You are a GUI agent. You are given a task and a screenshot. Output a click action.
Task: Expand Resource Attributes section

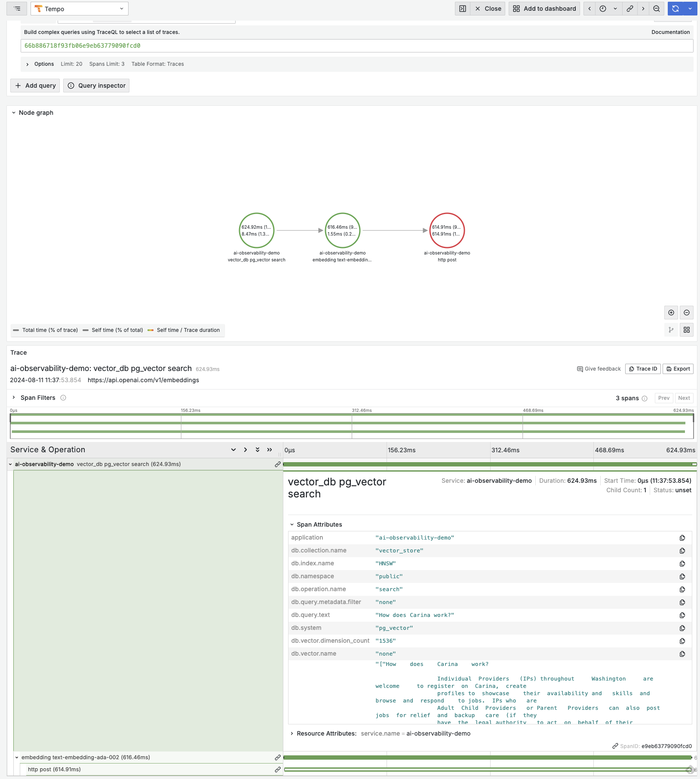(292, 733)
